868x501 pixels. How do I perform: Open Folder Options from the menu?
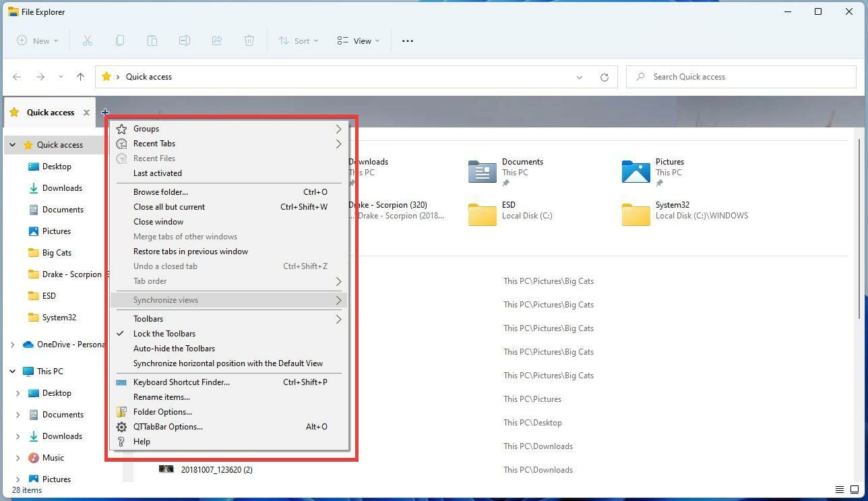[162, 411]
